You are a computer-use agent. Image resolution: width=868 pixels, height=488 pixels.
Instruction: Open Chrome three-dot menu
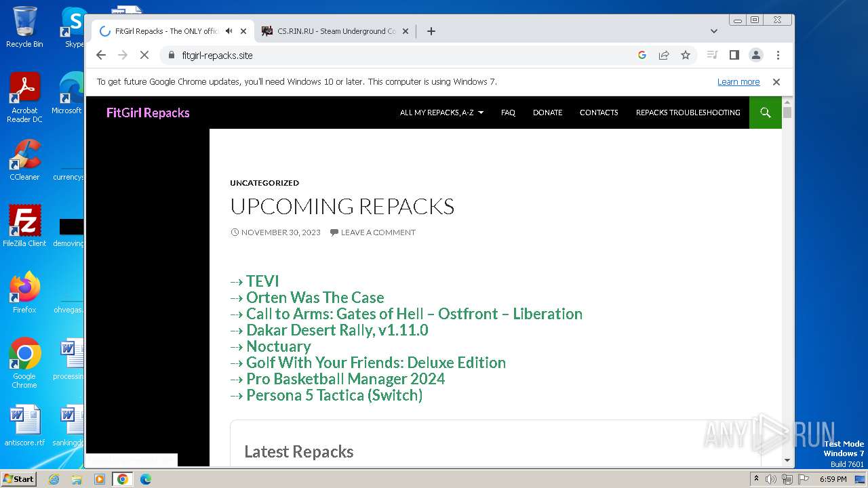pyautogui.click(x=778, y=55)
